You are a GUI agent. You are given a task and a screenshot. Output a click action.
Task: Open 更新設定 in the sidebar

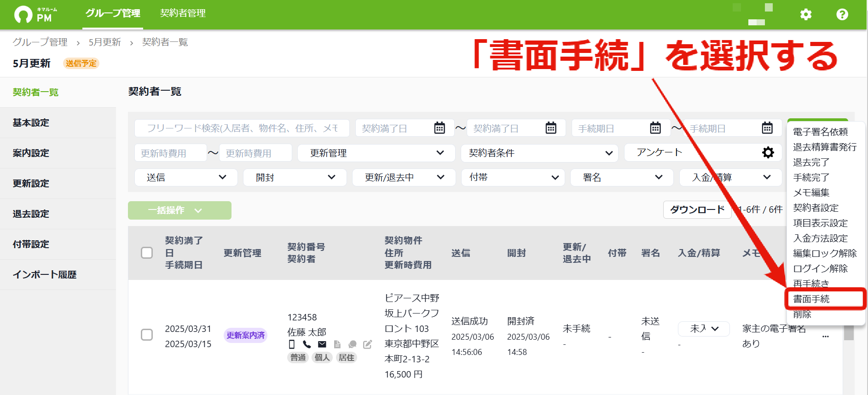58,183
